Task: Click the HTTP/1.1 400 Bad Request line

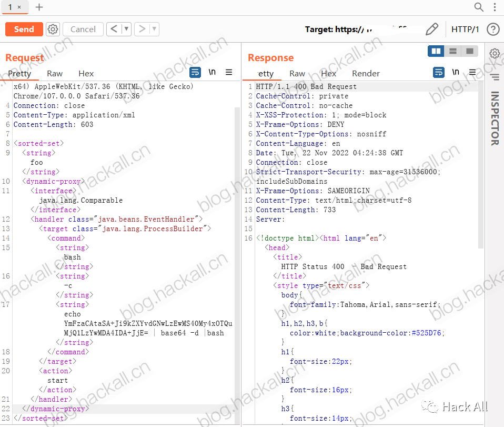Action: tap(306, 86)
